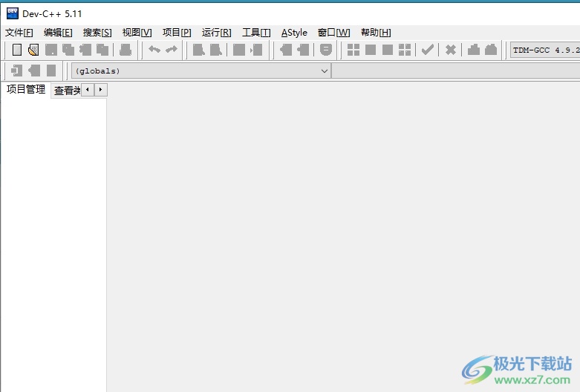Click the Dev-C++ title bar app icon
The height and width of the screenshot is (392, 580).
12,13
